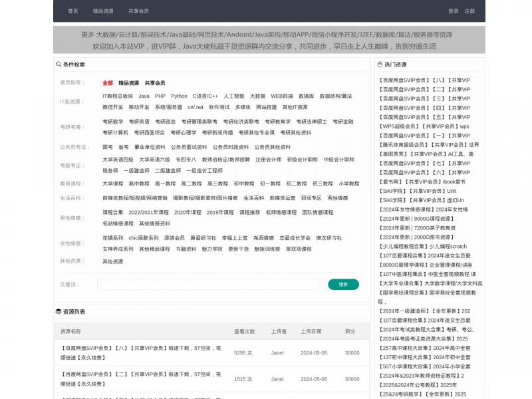Open resource 【百度网盘SVIP会员】【八】 in list

click(x=140, y=352)
